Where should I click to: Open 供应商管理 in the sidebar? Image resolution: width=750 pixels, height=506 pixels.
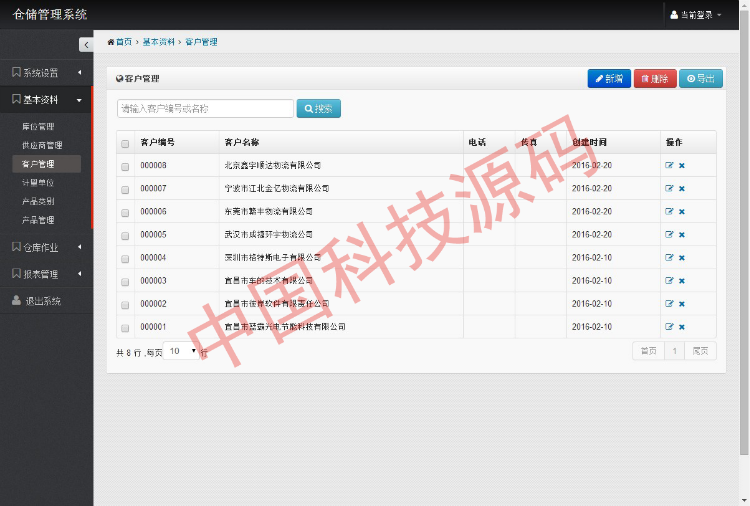(42, 145)
